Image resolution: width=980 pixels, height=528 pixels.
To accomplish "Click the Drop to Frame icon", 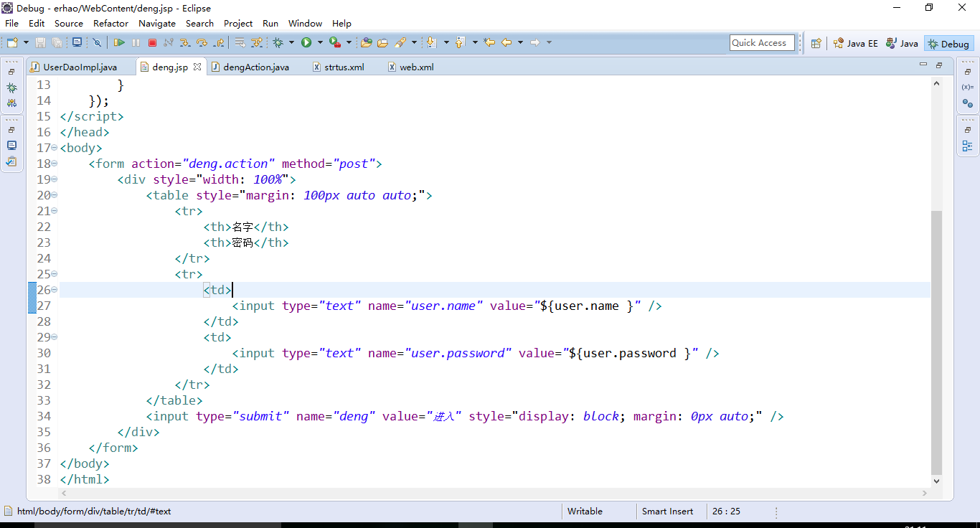I will tap(240, 42).
